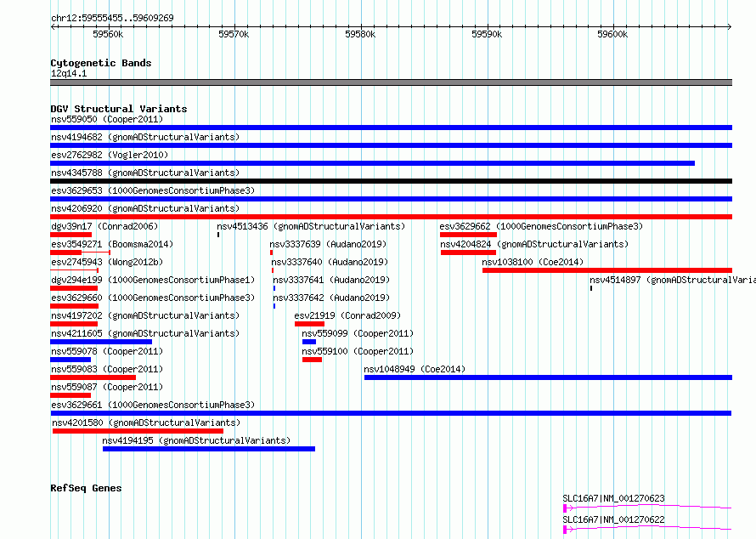The image size is (756, 539).
Task: Click the esv3549271 (Boomsma2014) label
Action: point(112,244)
